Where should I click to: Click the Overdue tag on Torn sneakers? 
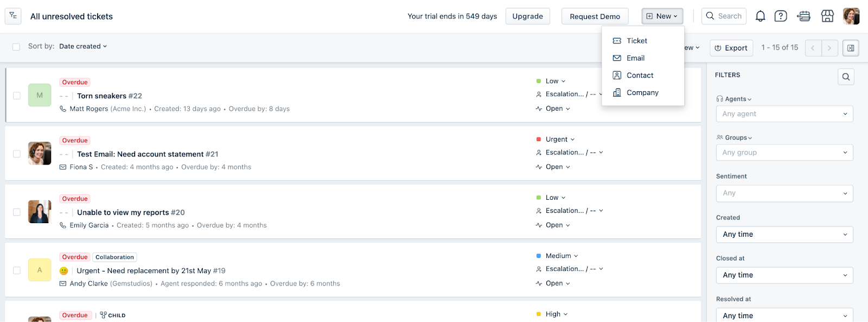click(x=75, y=83)
